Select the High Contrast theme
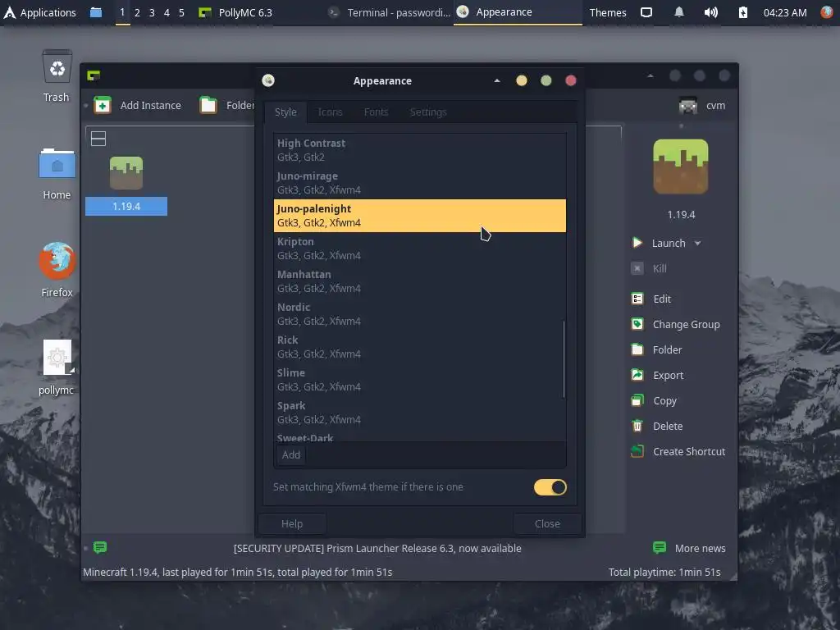Viewport: 840px width, 630px height. tap(420, 150)
